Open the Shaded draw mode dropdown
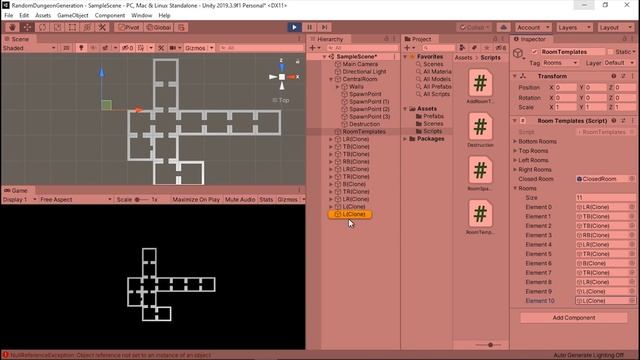Viewport: 640px width, 360px height. 29,48
